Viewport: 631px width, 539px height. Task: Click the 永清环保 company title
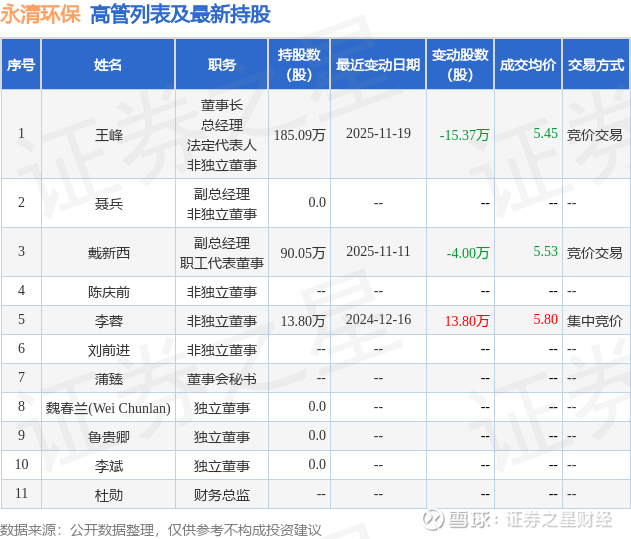[40, 15]
